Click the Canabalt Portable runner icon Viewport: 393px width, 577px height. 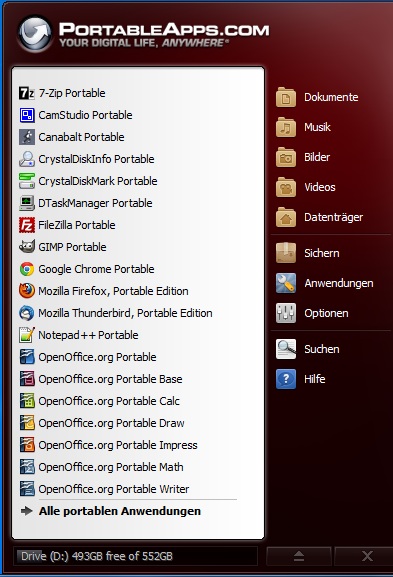[27, 137]
